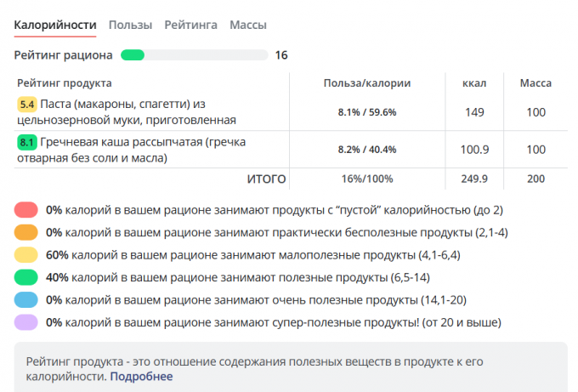
Task: Switch to the Массы tab
Action: tap(247, 25)
